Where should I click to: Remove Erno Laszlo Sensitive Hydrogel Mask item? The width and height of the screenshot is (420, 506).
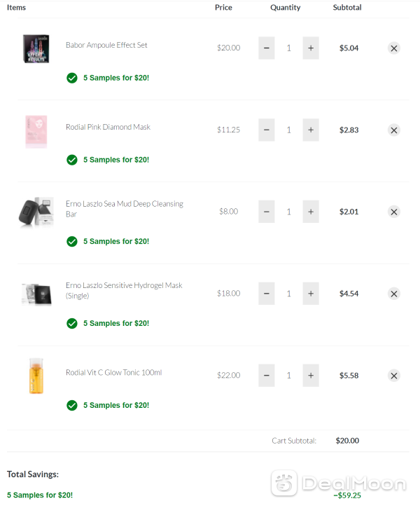[393, 294]
